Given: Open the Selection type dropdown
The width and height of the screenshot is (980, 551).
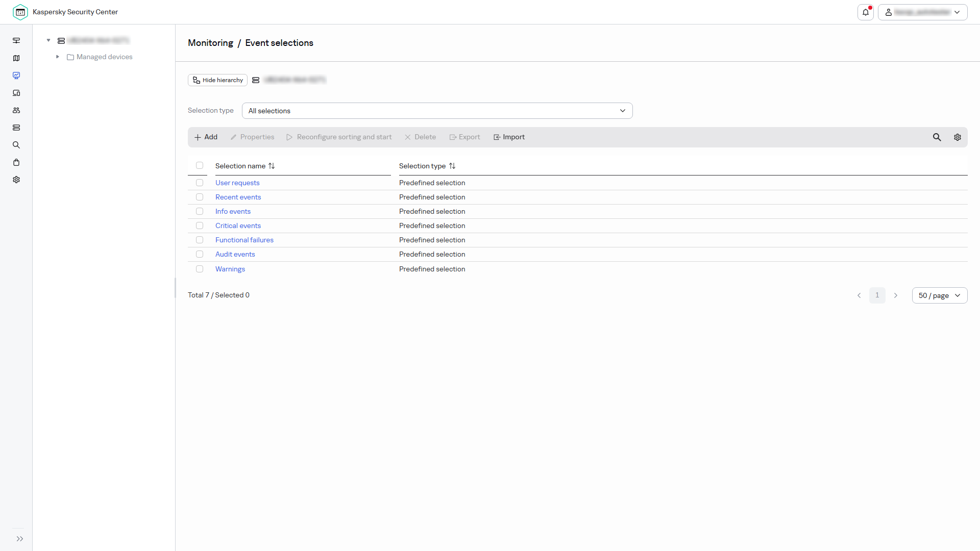Looking at the screenshot, I should tap(437, 111).
